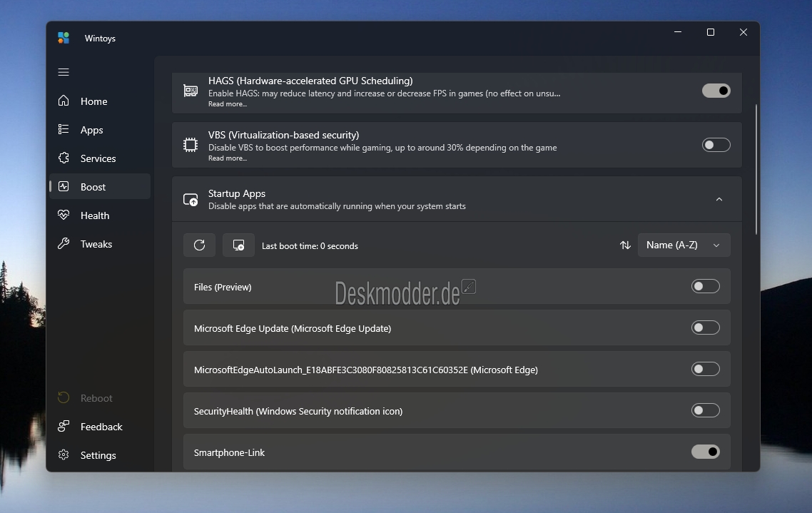Click the SecurityHealth entry name
812x513 pixels.
[298, 411]
